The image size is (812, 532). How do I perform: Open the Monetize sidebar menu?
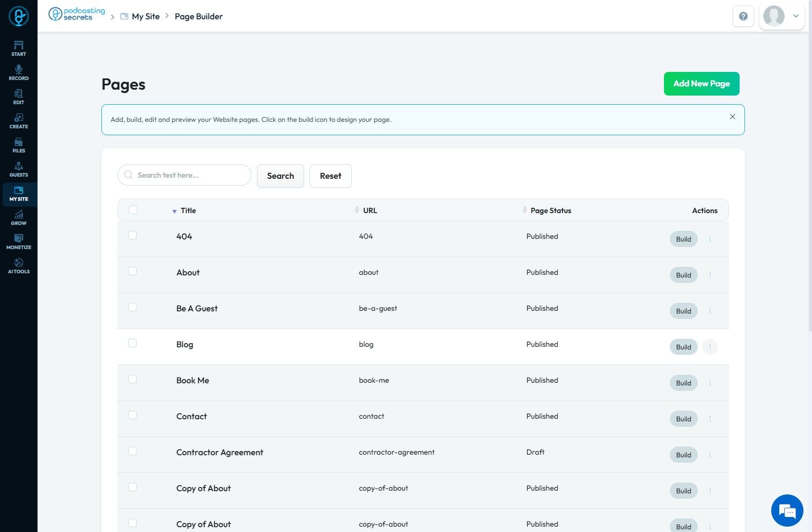pos(19,242)
